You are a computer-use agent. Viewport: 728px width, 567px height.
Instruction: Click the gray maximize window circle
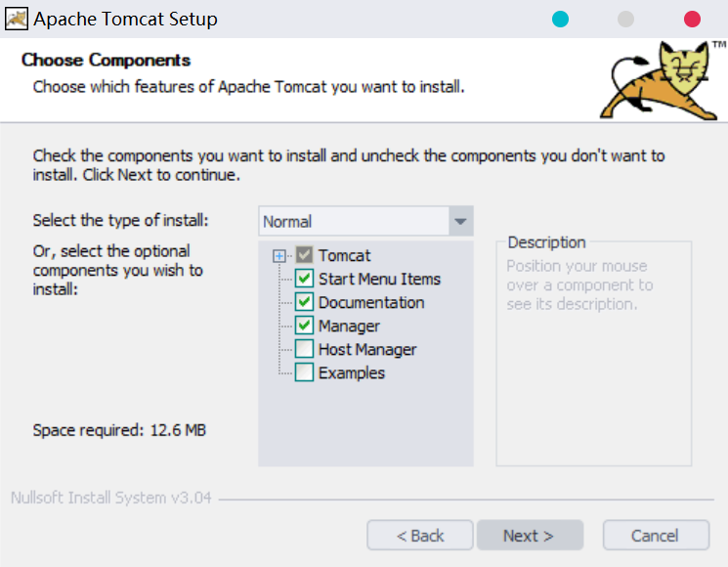[625, 19]
